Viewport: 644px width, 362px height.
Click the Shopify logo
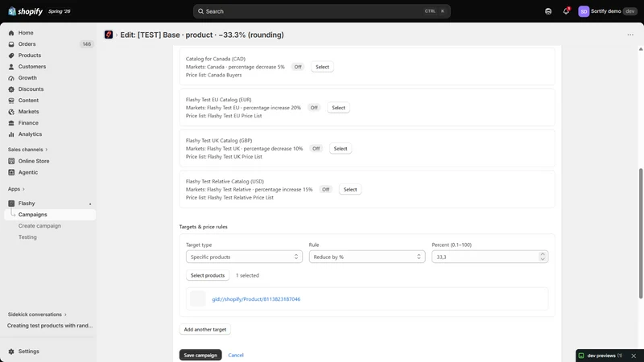25,11
